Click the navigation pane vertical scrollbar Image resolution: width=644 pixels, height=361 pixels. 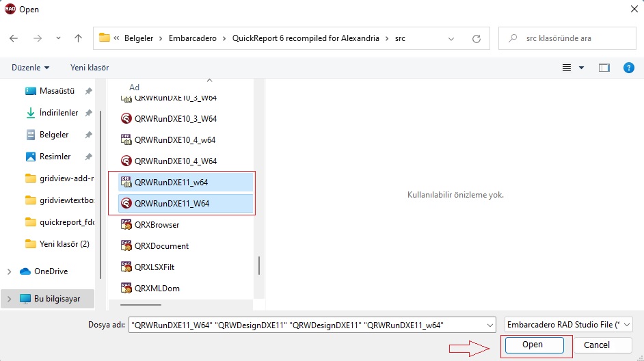[100, 195]
